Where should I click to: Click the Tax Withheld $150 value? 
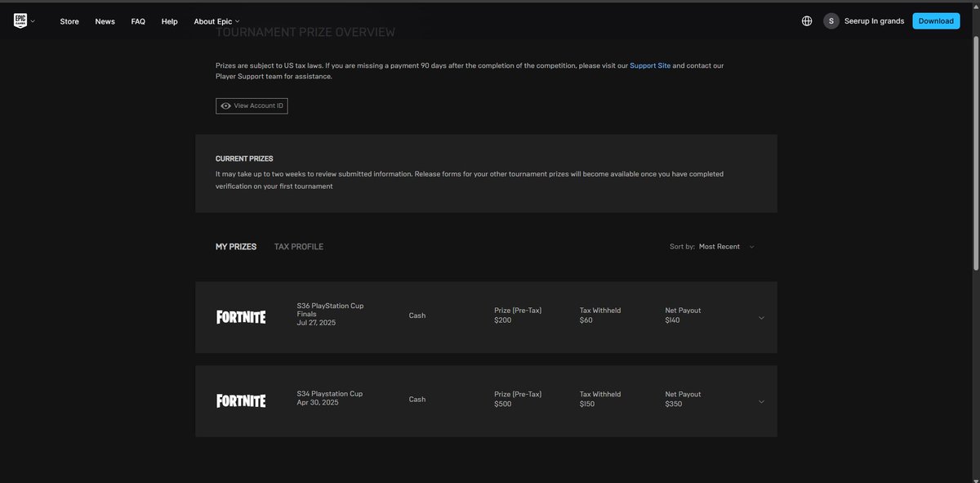587,404
